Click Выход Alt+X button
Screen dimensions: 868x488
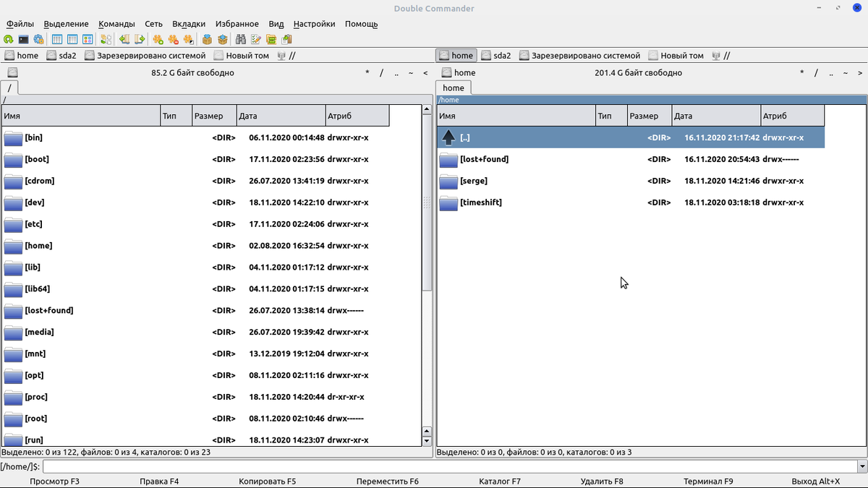pyautogui.click(x=816, y=481)
